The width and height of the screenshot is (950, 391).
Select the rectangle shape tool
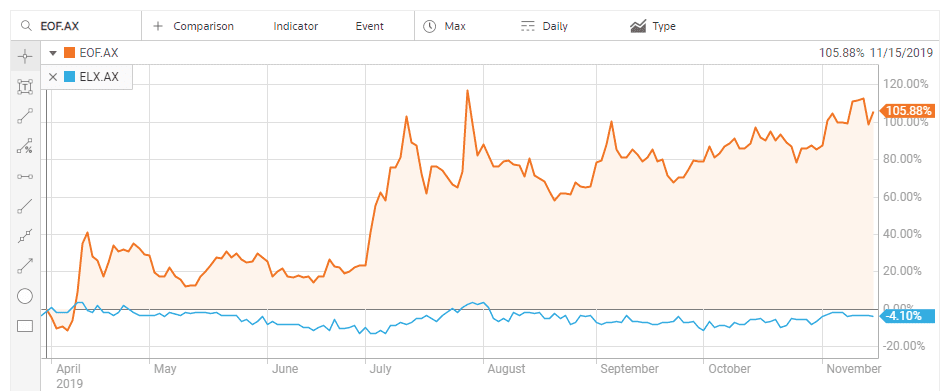(24, 326)
